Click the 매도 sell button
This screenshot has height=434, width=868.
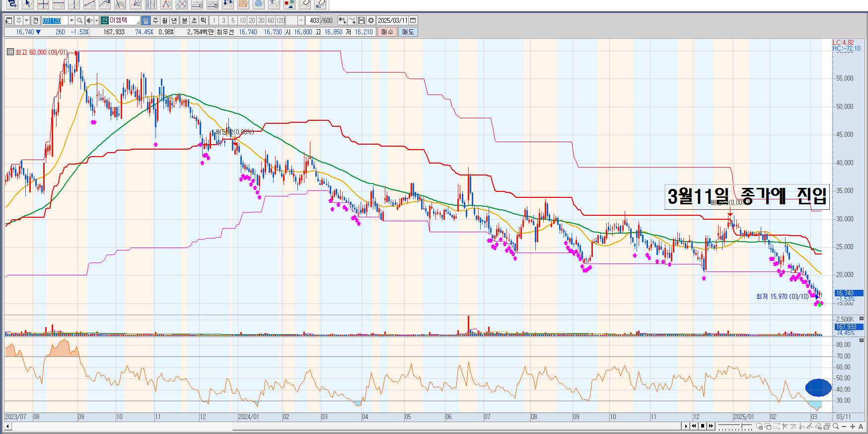coord(408,32)
